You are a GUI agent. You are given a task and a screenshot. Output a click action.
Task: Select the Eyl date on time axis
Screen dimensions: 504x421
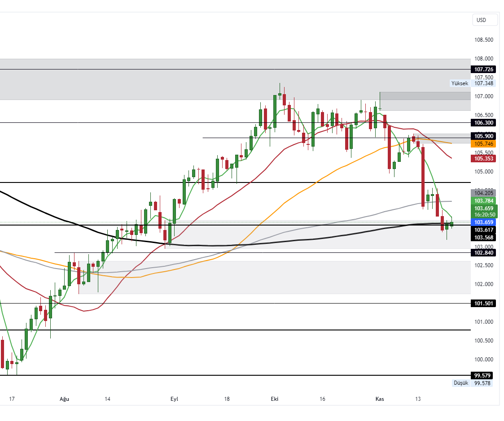coord(174,399)
